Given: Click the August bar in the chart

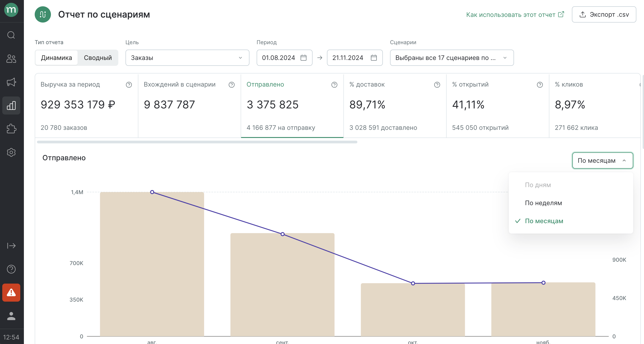Looking at the screenshot, I should click(x=152, y=264).
